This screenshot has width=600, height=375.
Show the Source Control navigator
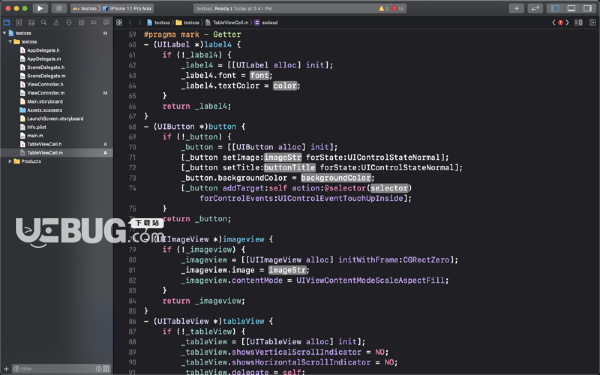pos(19,23)
